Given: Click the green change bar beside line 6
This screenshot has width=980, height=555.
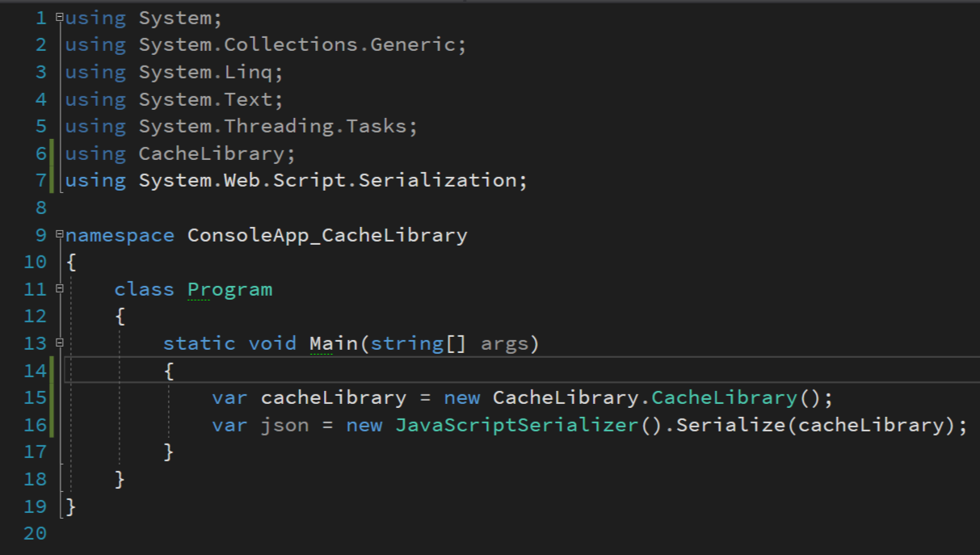Looking at the screenshot, I should 52,153.
